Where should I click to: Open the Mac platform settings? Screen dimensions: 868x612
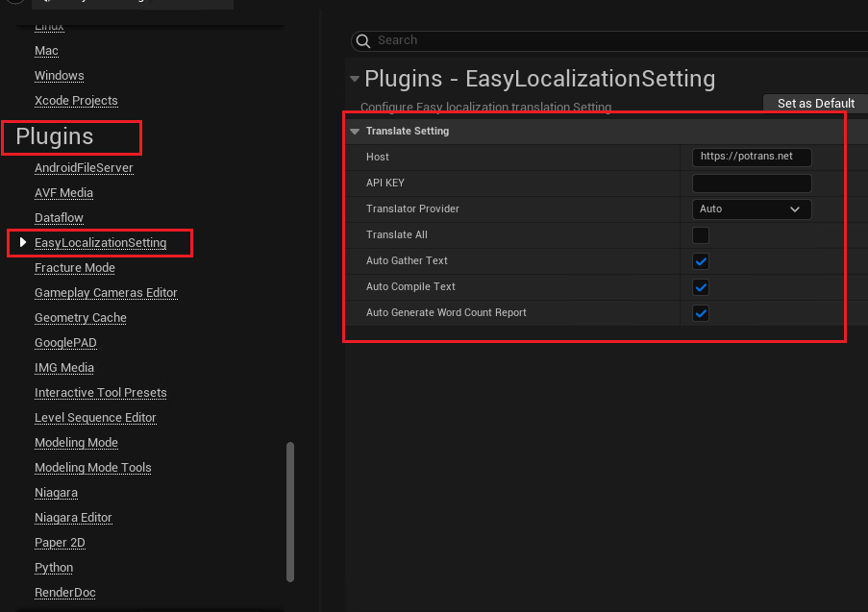pos(46,51)
